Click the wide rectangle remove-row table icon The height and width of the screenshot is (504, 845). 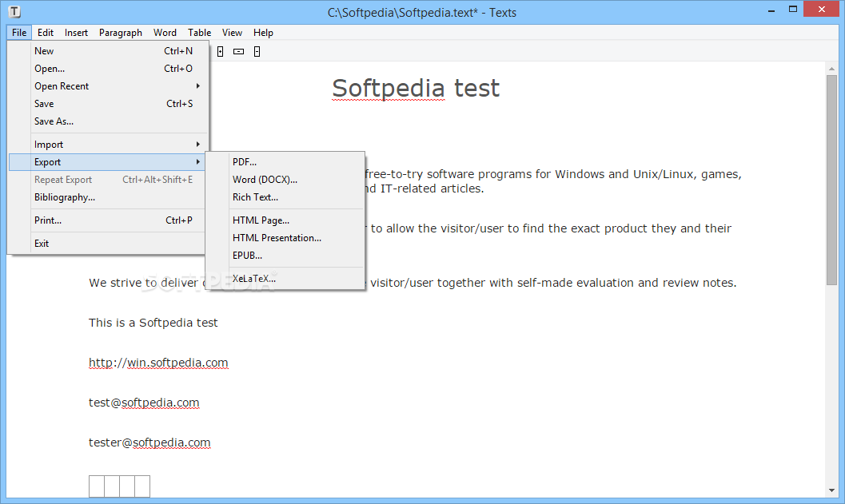pos(239,52)
